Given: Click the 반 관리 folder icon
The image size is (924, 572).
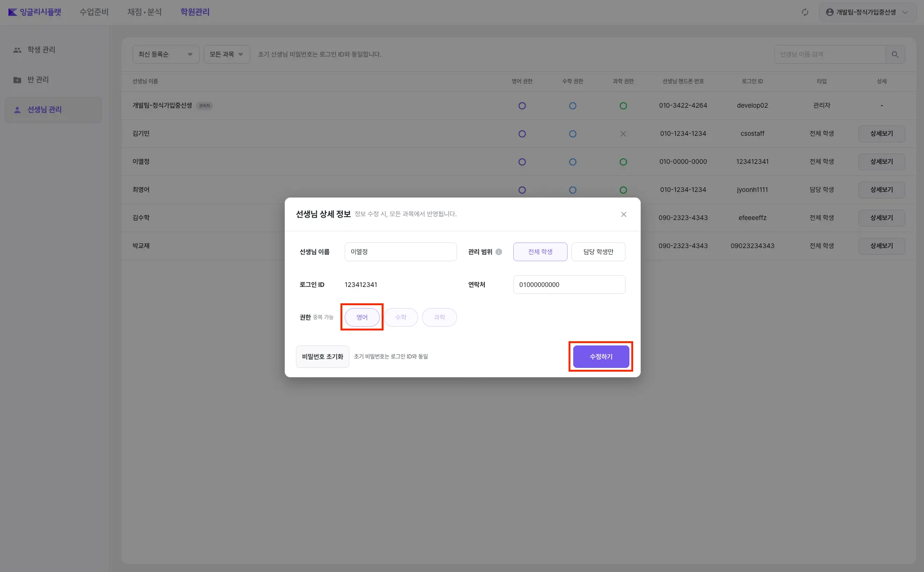Looking at the screenshot, I should tap(17, 80).
